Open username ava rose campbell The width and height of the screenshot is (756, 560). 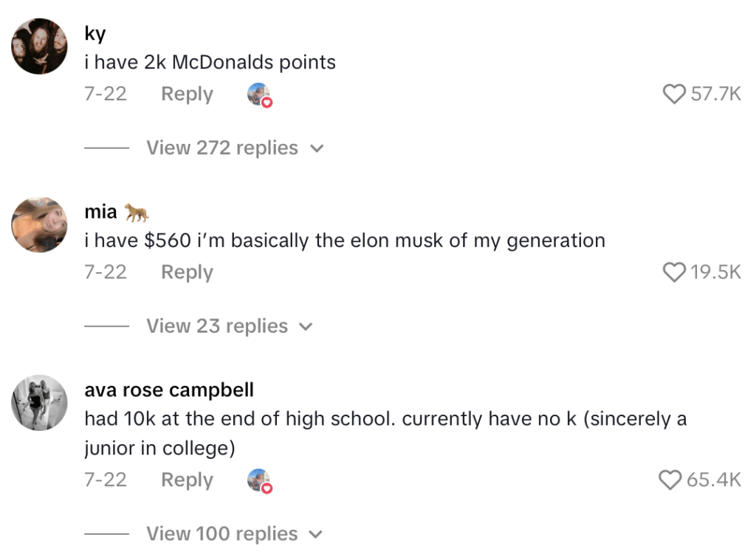click(169, 390)
